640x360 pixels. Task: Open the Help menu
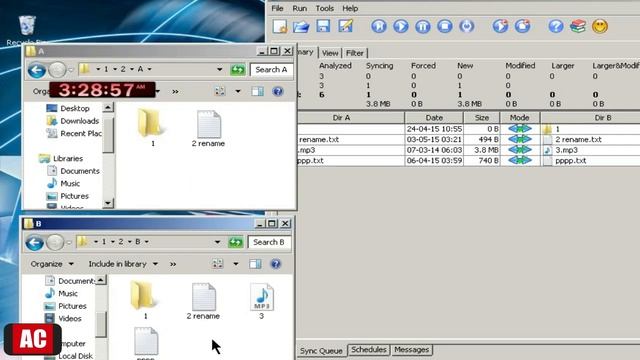click(350, 8)
